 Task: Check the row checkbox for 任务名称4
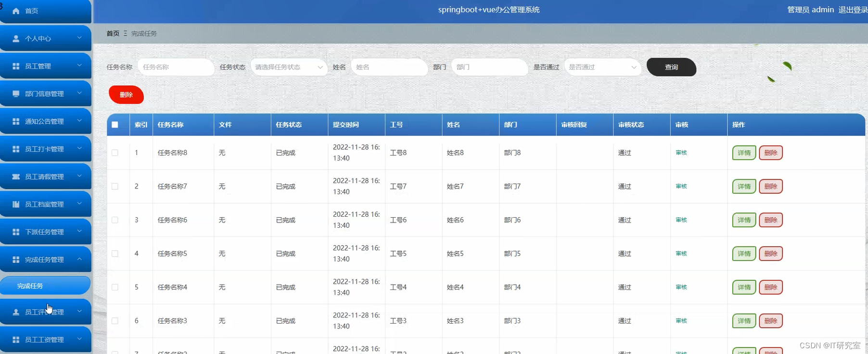click(115, 287)
